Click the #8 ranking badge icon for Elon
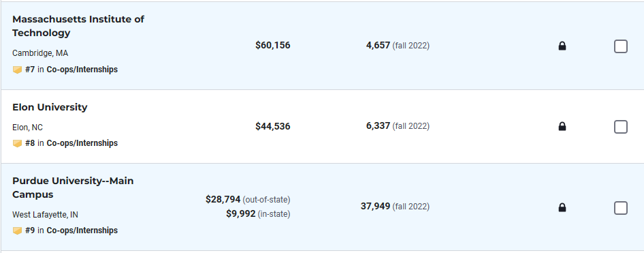The image size is (644, 253). click(x=17, y=144)
